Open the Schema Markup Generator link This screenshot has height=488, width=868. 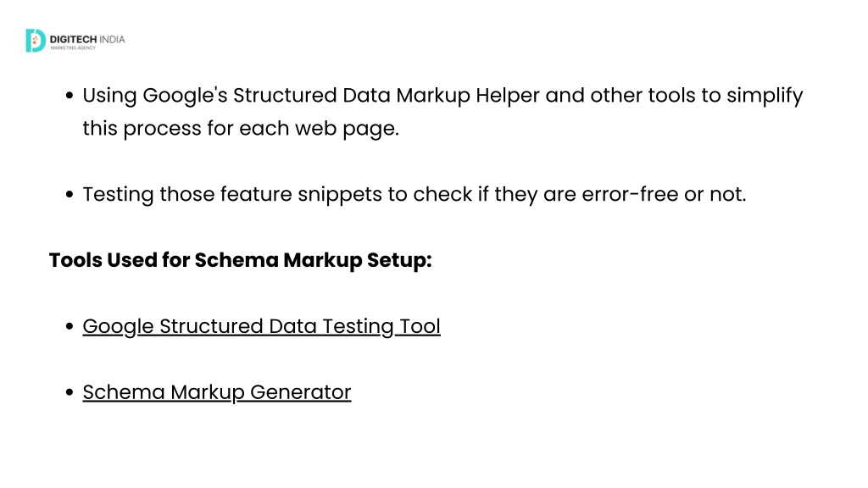217,392
